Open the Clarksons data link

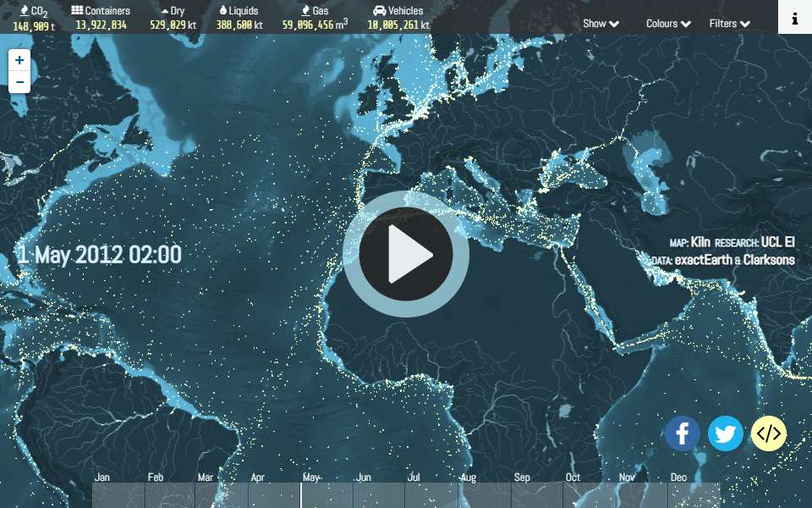pos(769,260)
